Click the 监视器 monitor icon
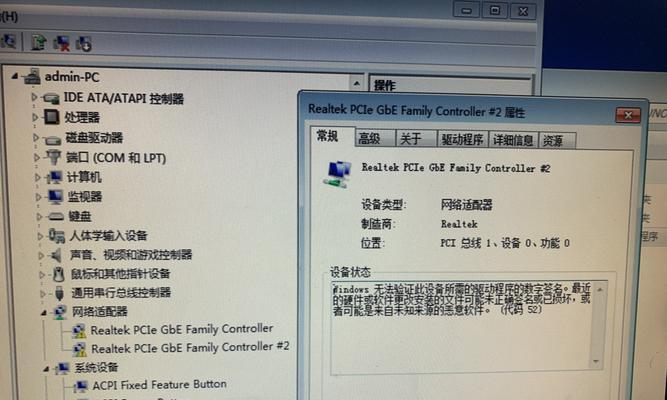 pos(56,196)
